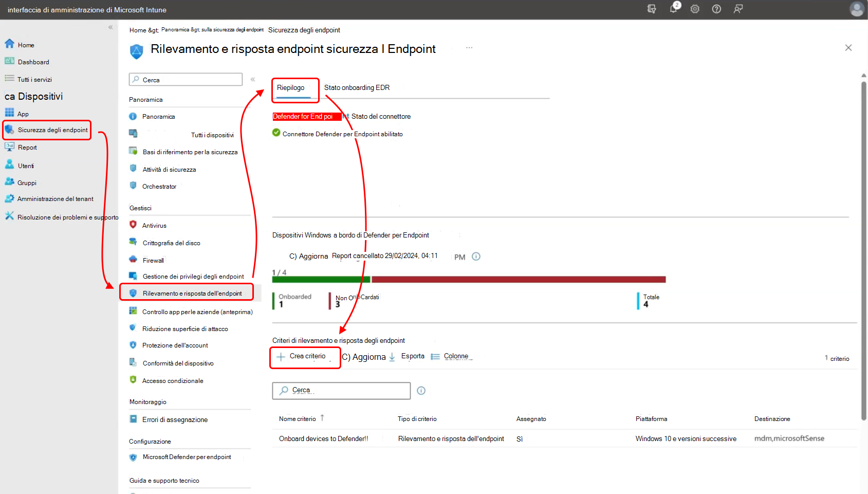Open Controllo app per le aziende (anteprima)

(x=197, y=312)
